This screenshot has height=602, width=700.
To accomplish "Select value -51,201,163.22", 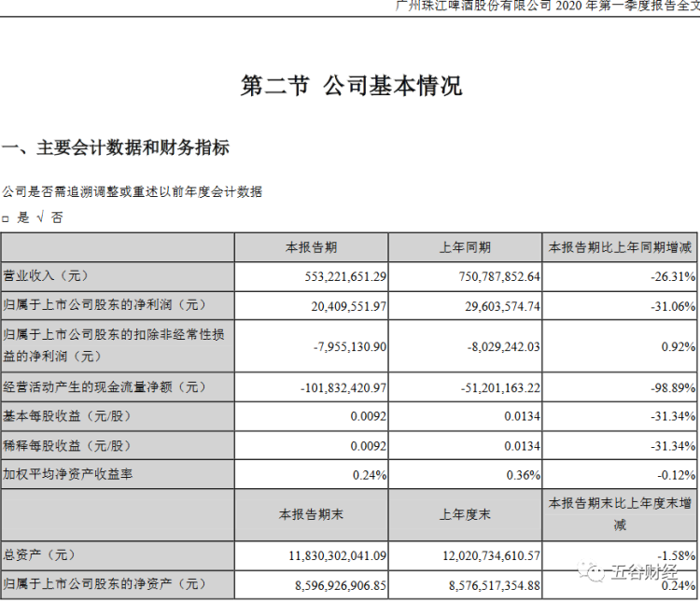I will tap(500, 387).
